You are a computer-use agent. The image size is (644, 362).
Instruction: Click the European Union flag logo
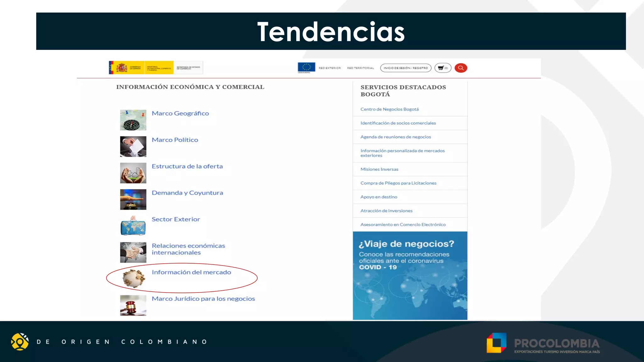coord(306,68)
